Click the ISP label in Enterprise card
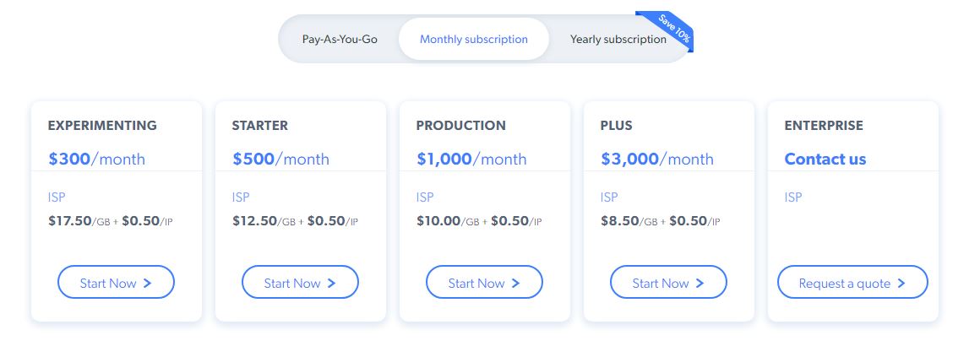This screenshot has width=980, height=357. point(792,197)
